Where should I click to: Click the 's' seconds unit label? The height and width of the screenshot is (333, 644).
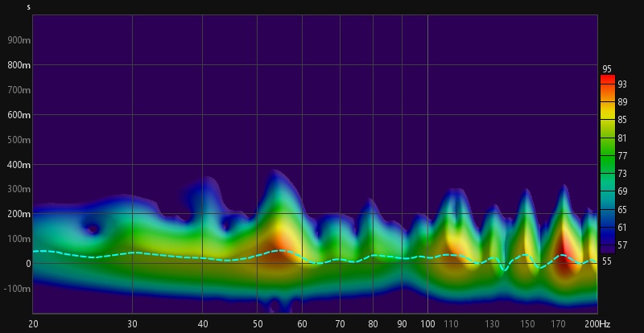tap(29, 7)
